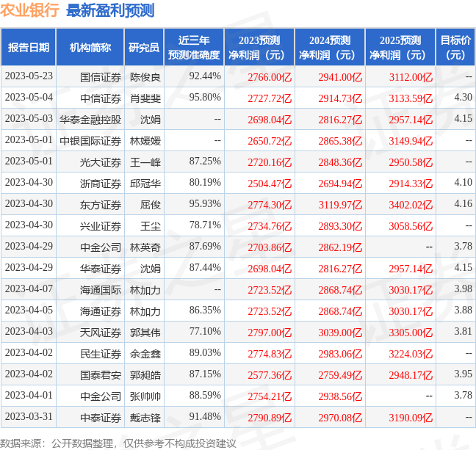The image size is (476, 450).
Task: Click the target price 3.98
Action: click(464, 288)
